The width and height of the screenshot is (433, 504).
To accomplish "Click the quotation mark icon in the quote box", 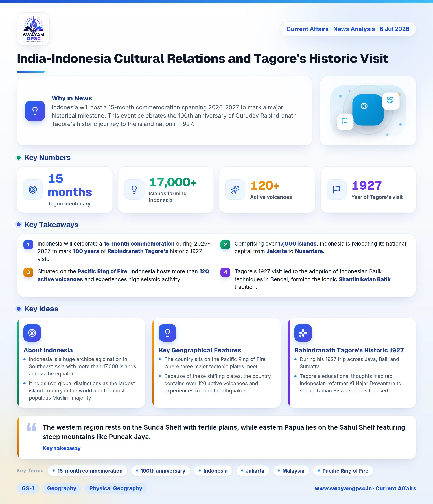I will pyautogui.click(x=31, y=427).
